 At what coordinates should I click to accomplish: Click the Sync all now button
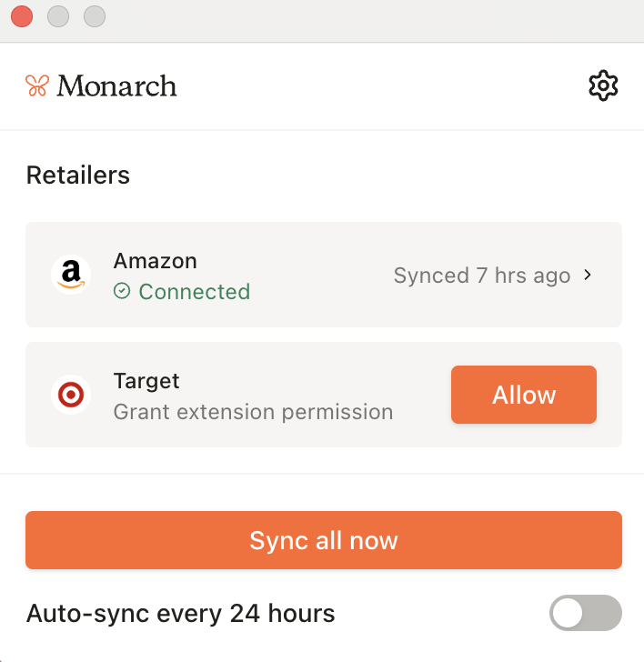323,540
